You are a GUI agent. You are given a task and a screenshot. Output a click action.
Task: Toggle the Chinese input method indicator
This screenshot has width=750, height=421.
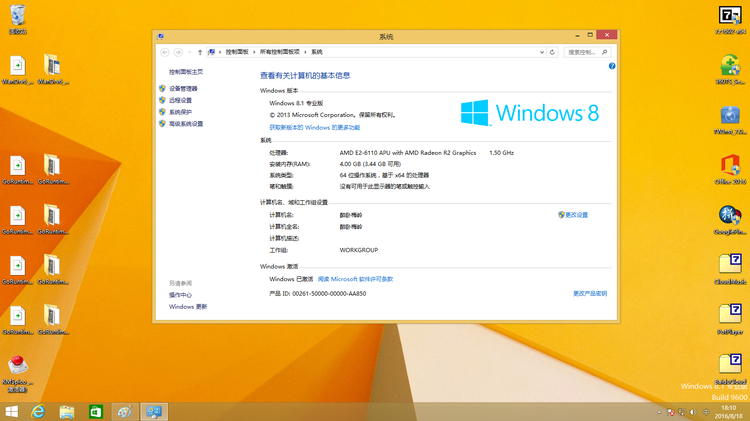pyautogui.click(x=706, y=412)
